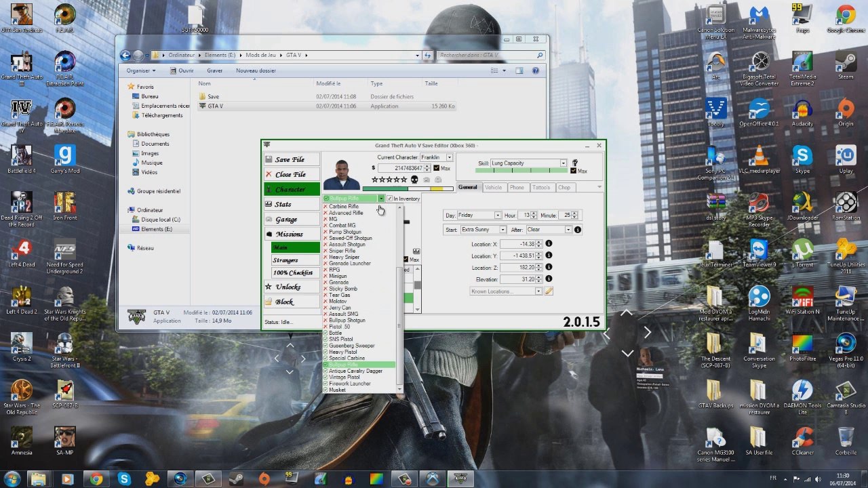Click the Skype icon in the taskbar
The image size is (868, 488).
pos(123,479)
